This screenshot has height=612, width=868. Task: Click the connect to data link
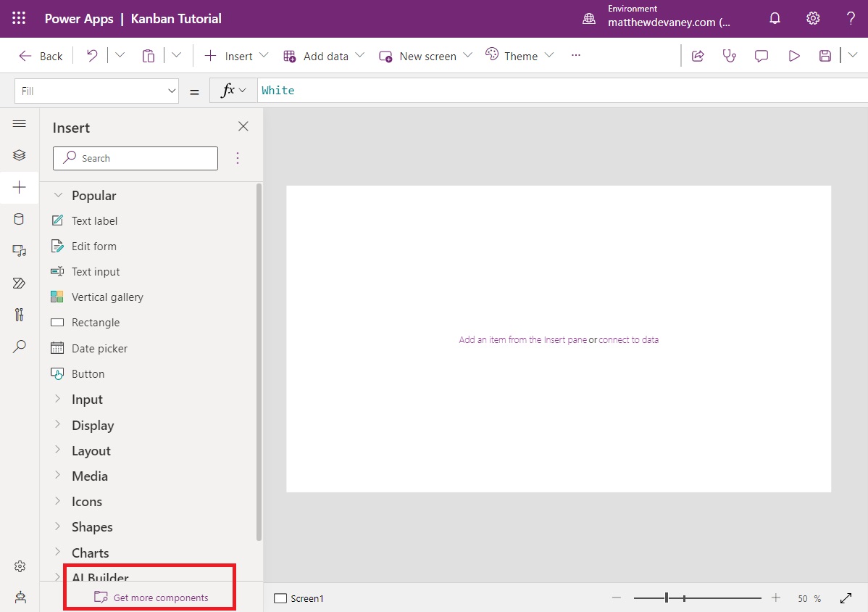coord(628,339)
